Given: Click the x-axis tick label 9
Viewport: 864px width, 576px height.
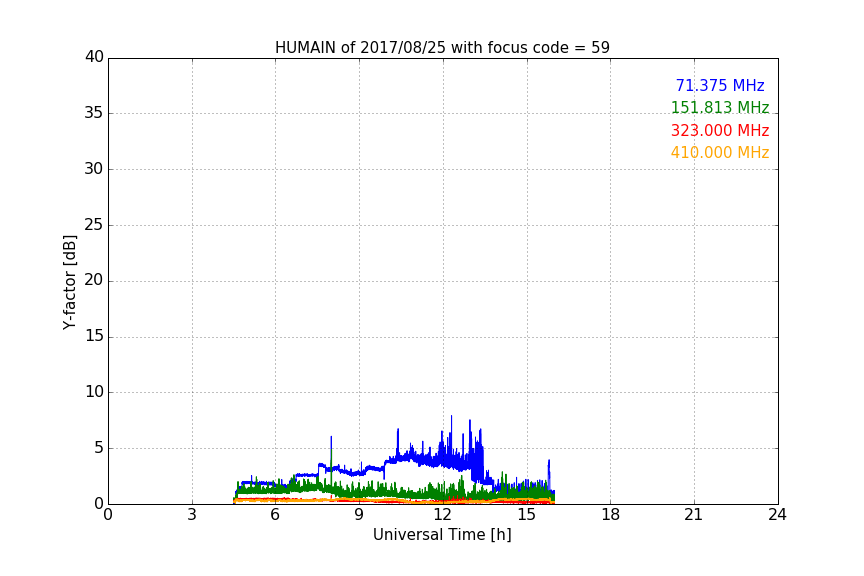Looking at the screenshot, I should [359, 515].
